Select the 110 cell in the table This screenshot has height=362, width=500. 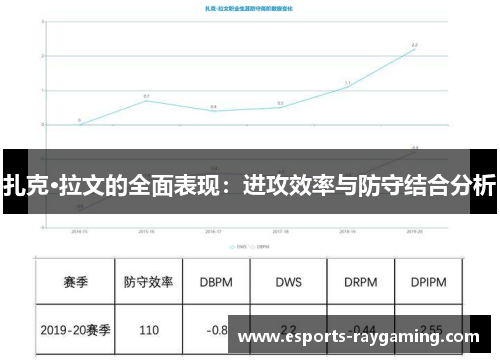pos(149,330)
